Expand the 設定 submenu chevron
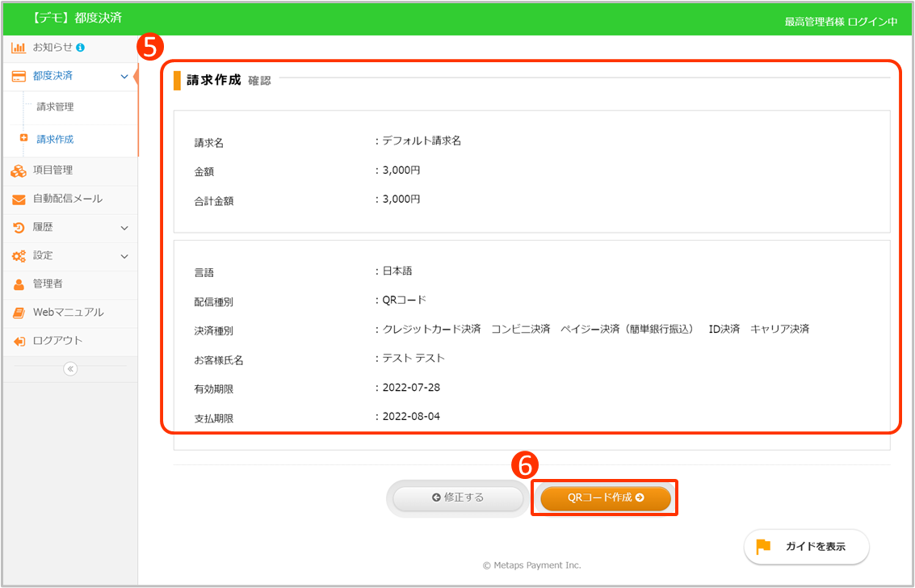Viewport: 915px width, 588px height. [124, 256]
